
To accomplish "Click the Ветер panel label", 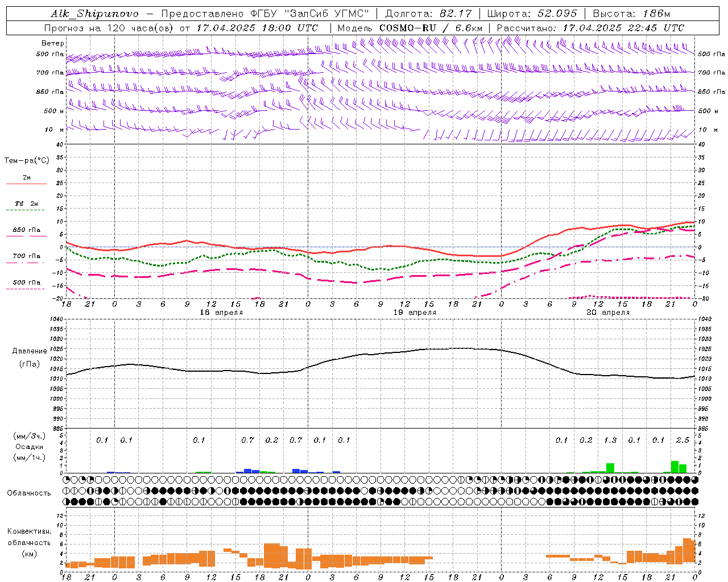I will (x=53, y=43).
